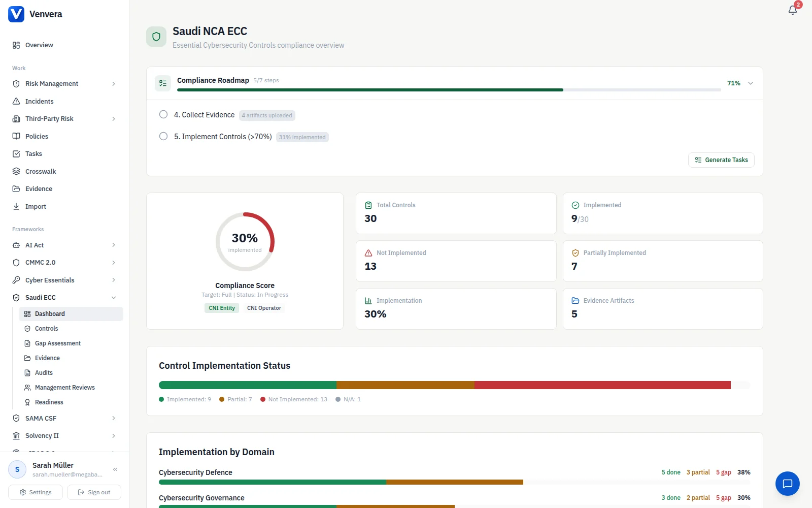Click the CMMC 2.0 shield icon
The image size is (812, 508).
[16, 263]
